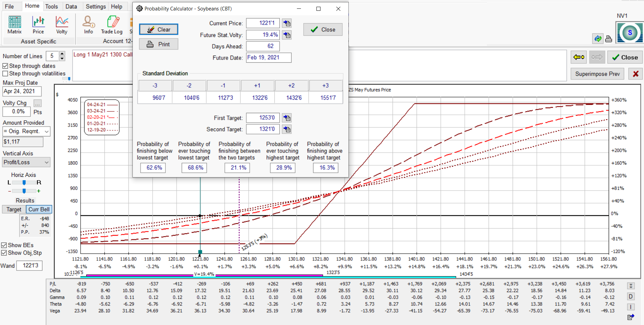Click the Days Ahead input field
The height and width of the screenshot is (325, 644).
point(263,46)
